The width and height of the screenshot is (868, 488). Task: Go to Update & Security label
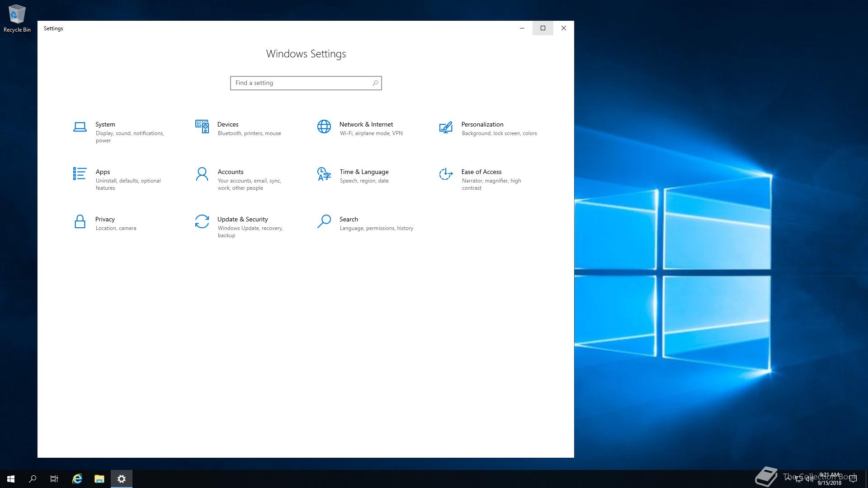pyautogui.click(x=243, y=219)
